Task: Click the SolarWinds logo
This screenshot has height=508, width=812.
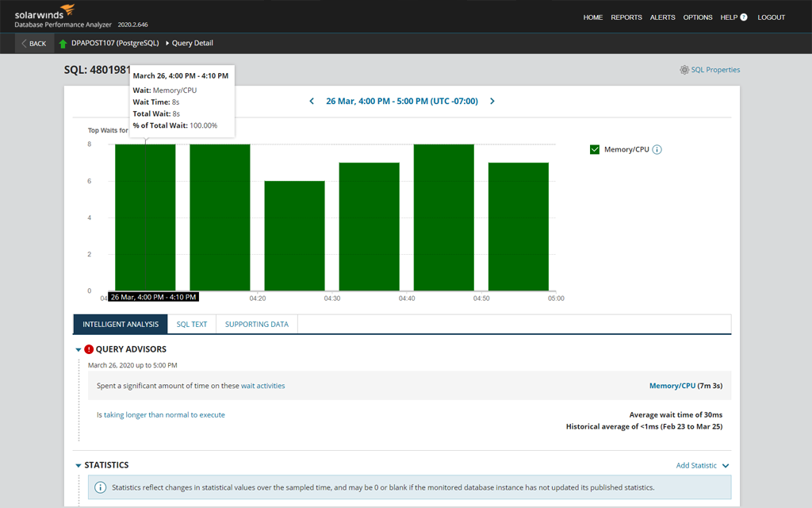Action: click(40, 13)
